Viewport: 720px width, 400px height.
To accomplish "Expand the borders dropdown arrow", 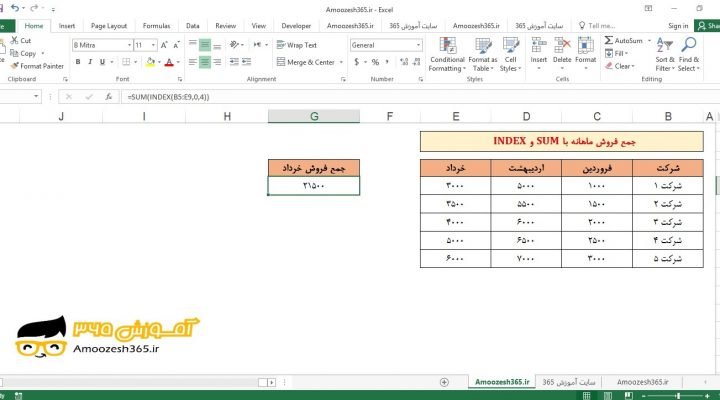I will tap(135, 62).
